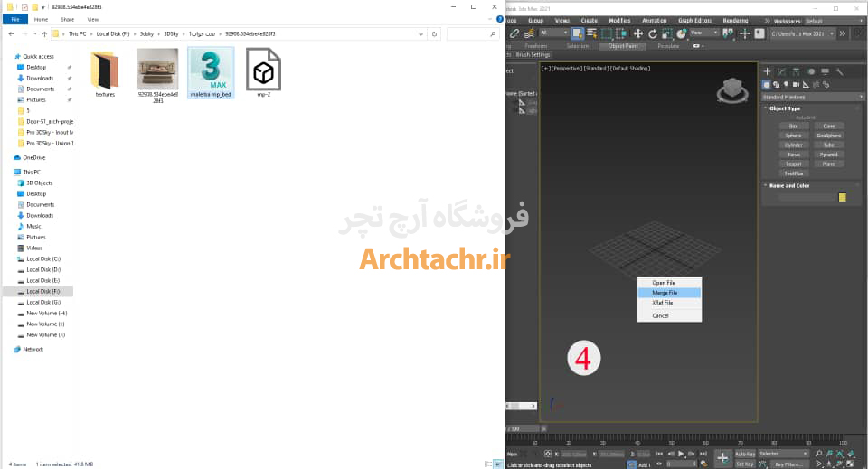Open the selection filter All dropdown
The width and height of the screenshot is (868, 469).
(554, 33)
